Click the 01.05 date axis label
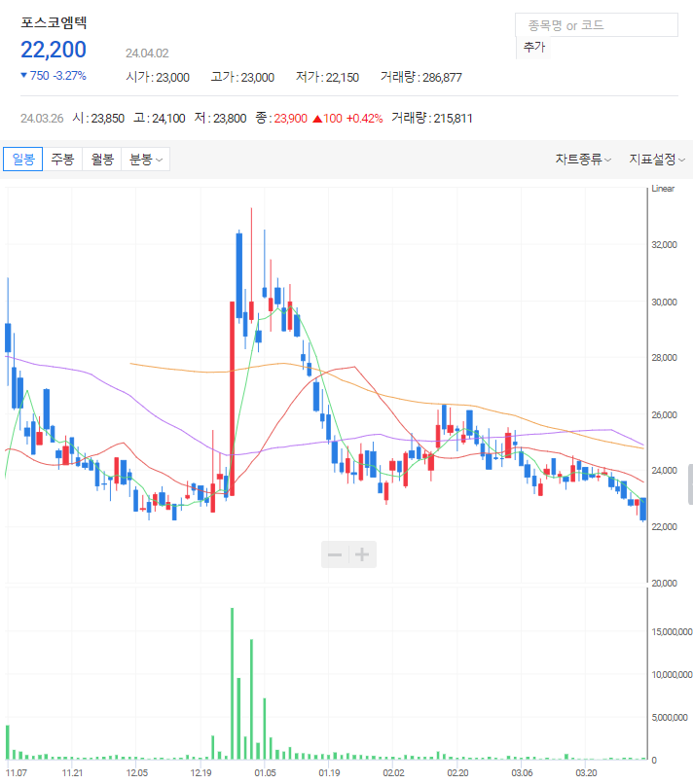 pyautogui.click(x=265, y=773)
